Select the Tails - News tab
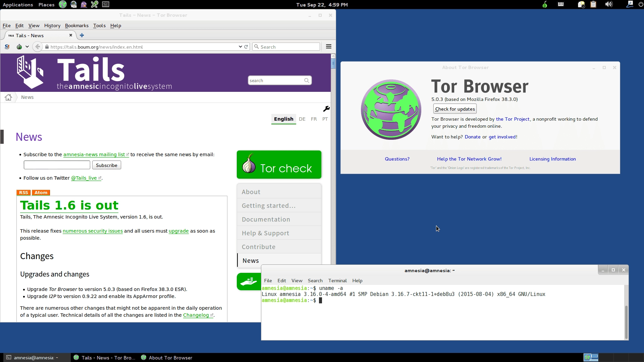 pyautogui.click(x=40, y=35)
